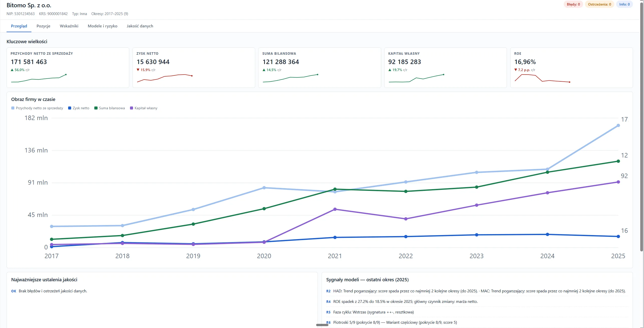Click the Piotroski 5/9 signal text

click(395, 322)
